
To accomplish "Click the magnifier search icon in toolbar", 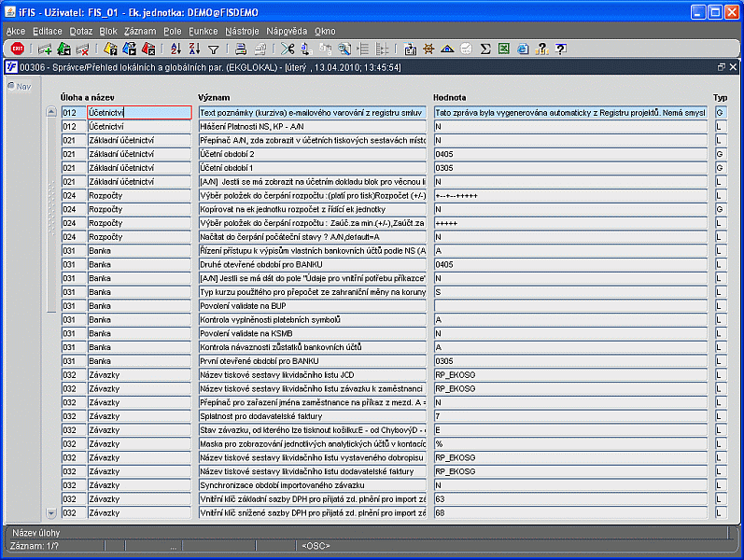I will 344,49.
